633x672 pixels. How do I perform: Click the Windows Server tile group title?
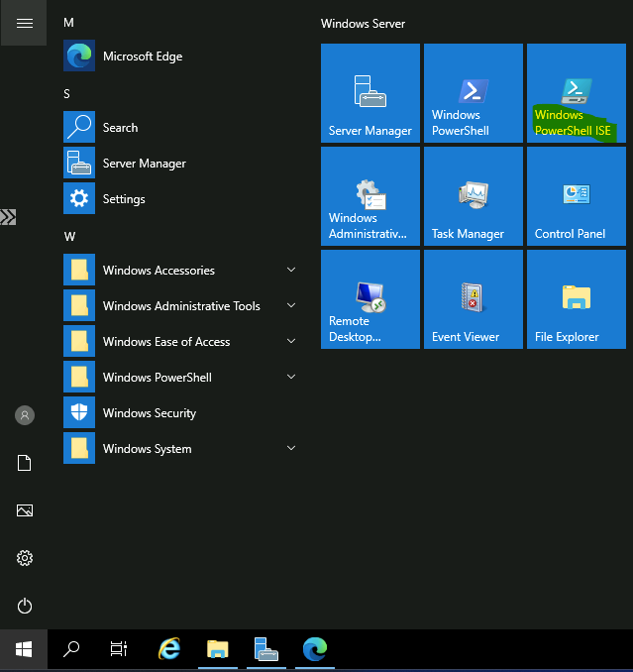point(363,24)
